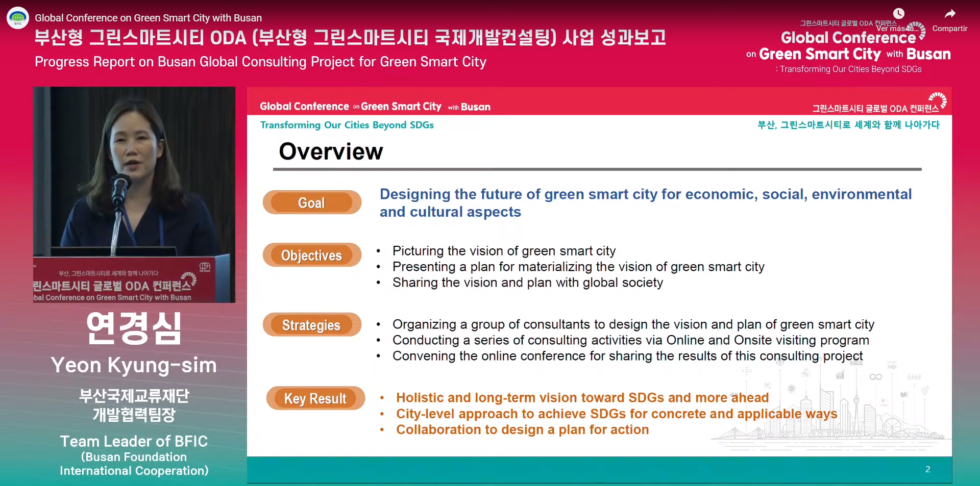This screenshot has height=486, width=980.
Task: Click 'Convening the online conference' bullet
Action: pyautogui.click(x=627, y=356)
